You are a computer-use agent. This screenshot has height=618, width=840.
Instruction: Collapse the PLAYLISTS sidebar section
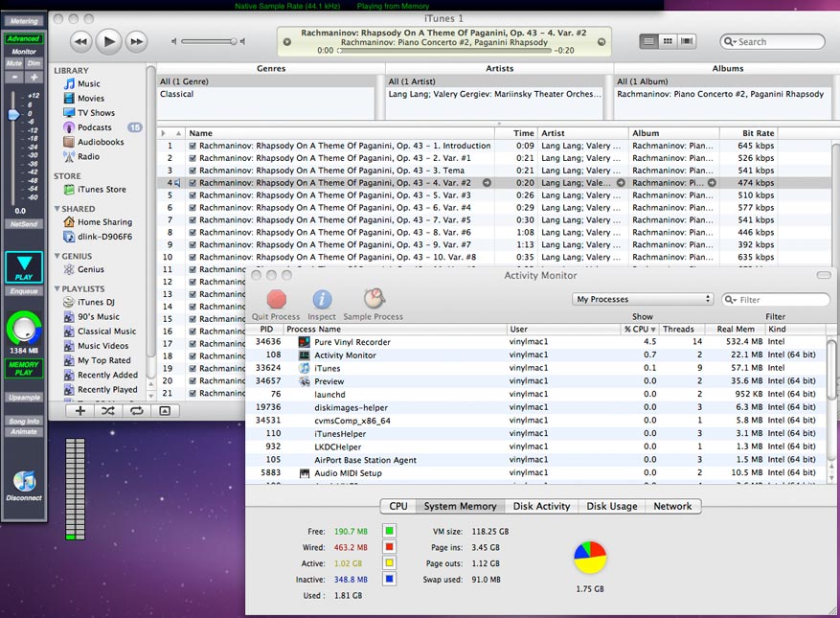pyautogui.click(x=57, y=288)
